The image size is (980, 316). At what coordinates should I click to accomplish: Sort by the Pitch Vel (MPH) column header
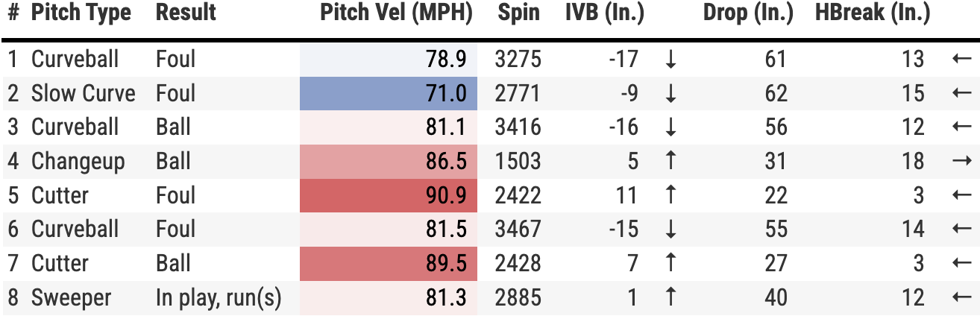[396, 13]
